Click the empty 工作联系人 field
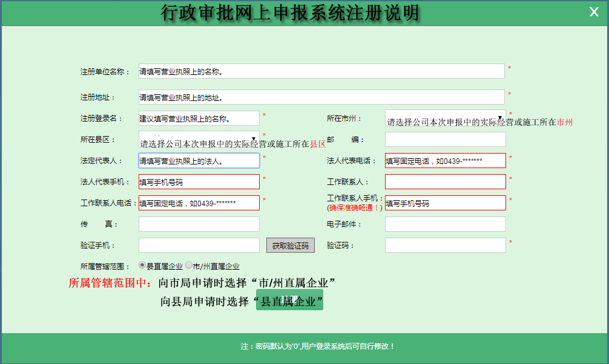Screen dimensions: 609x364 (x=445, y=182)
